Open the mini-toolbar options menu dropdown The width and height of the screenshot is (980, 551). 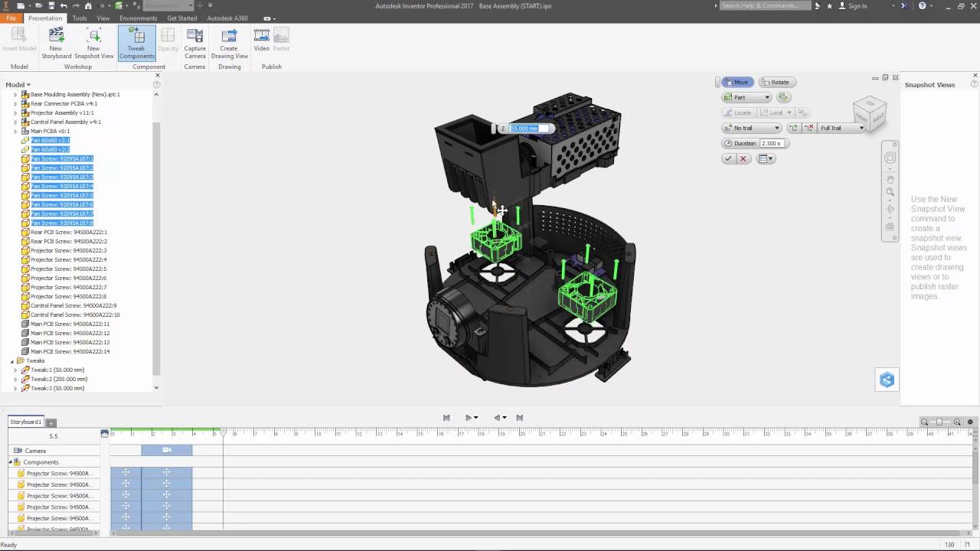[x=766, y=158]
